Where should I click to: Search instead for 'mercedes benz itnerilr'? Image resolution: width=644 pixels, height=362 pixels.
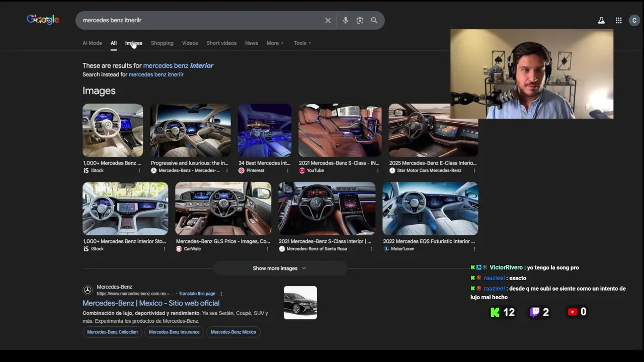tap(156, 74)
